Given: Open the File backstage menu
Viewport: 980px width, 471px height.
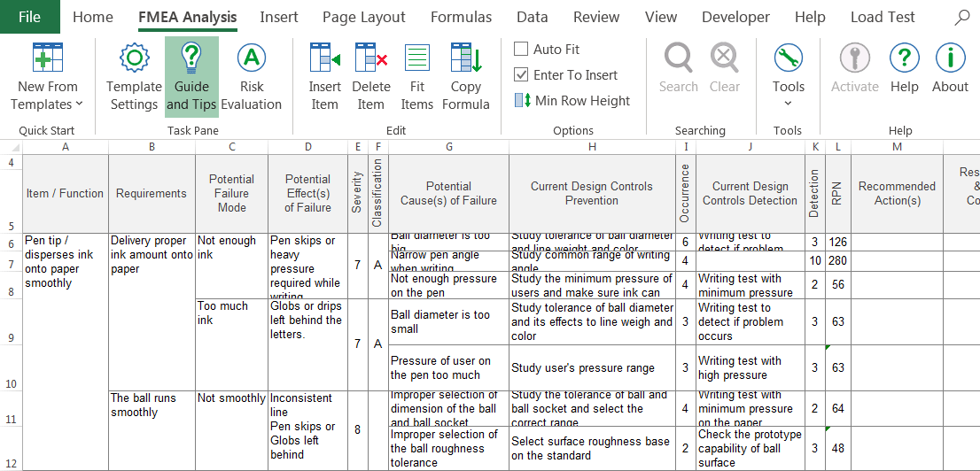Looking at the screenshot, I should tap(29, 17).
